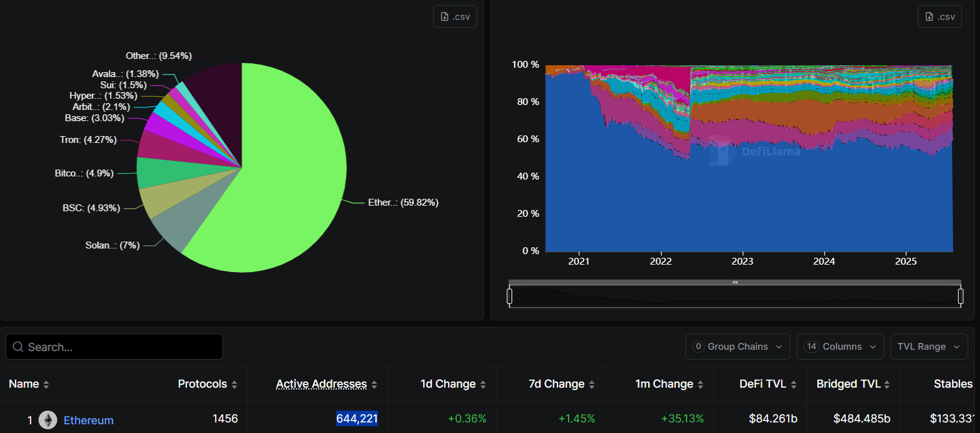Open the TVL Range dropdown
This screenshot has width=980, height=433.
click(x=928, y=347)
